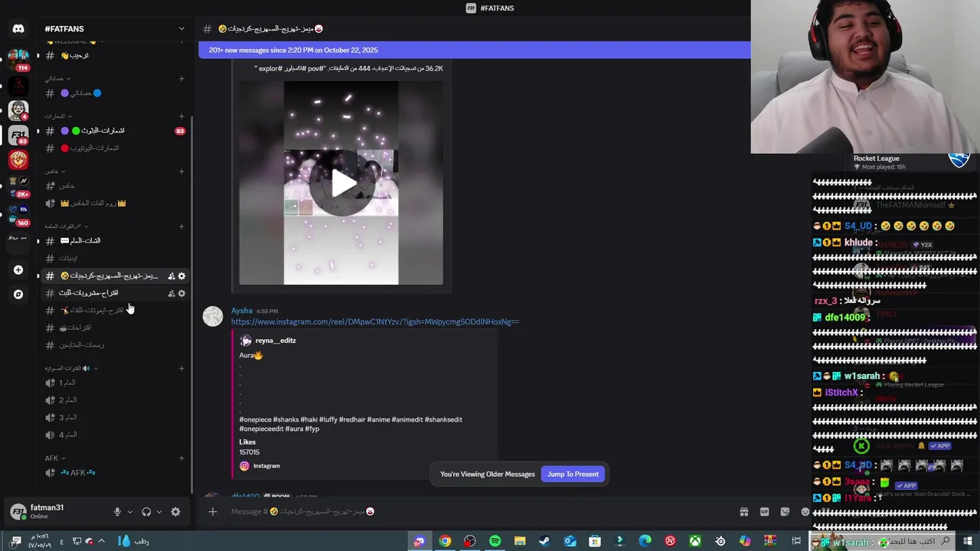Collapse the خاص channel category
The height and width of the screenshot is (551, 980).
tap(55, 171)
